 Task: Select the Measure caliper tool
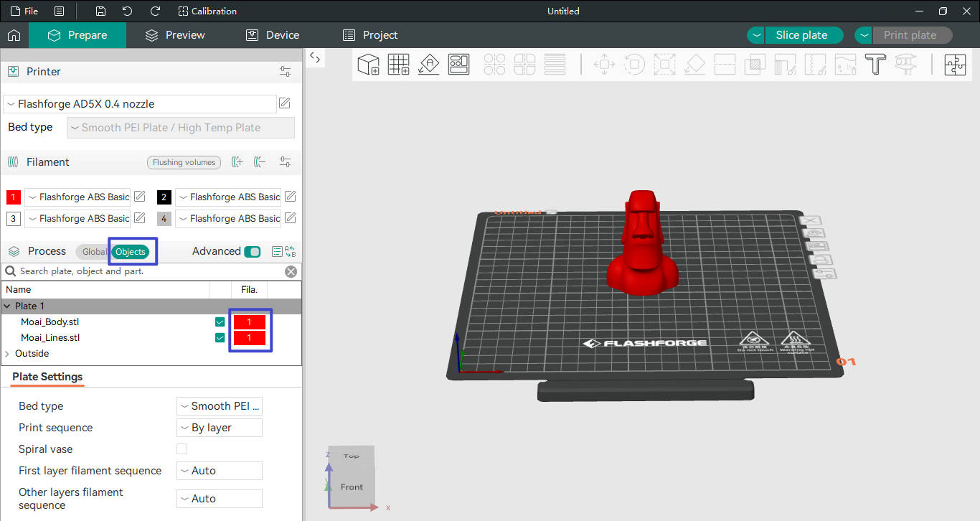pyautogui.click(x=906, y=65)
